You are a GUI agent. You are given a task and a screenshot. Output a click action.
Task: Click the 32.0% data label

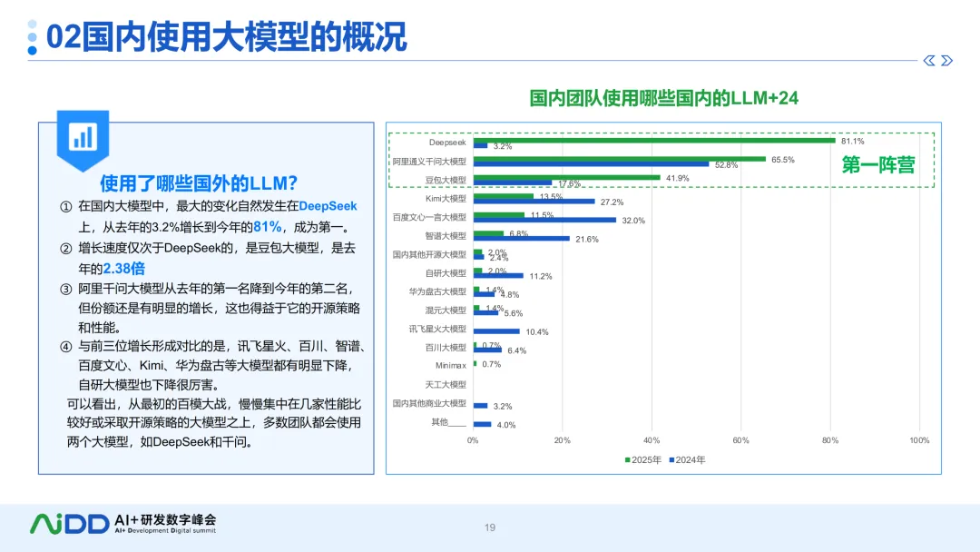633,221
